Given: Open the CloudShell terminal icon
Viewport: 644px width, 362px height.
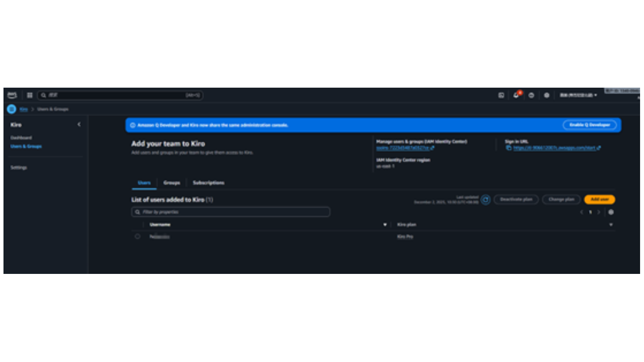Looking at the screenshot, I should click(501, 95).
